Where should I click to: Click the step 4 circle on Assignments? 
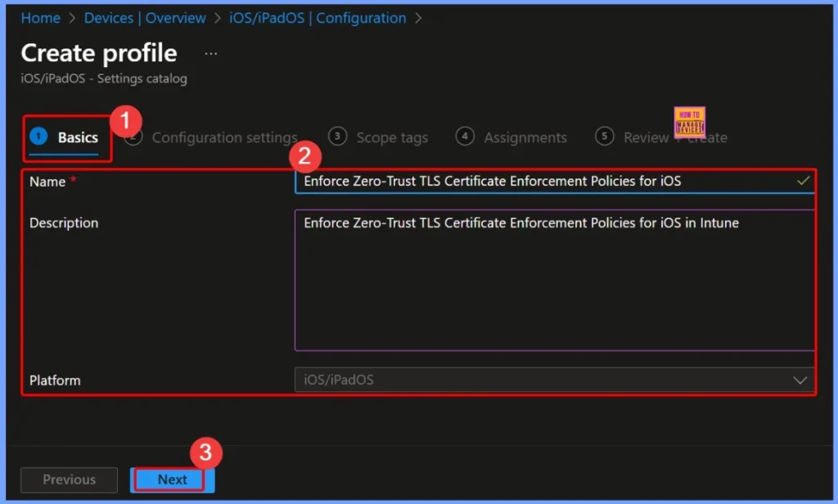point(465,137)
